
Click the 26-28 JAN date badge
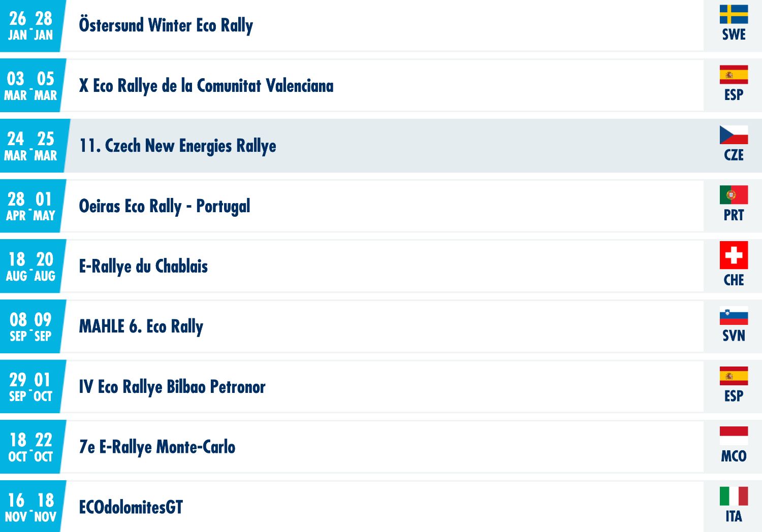click(30, 25)
